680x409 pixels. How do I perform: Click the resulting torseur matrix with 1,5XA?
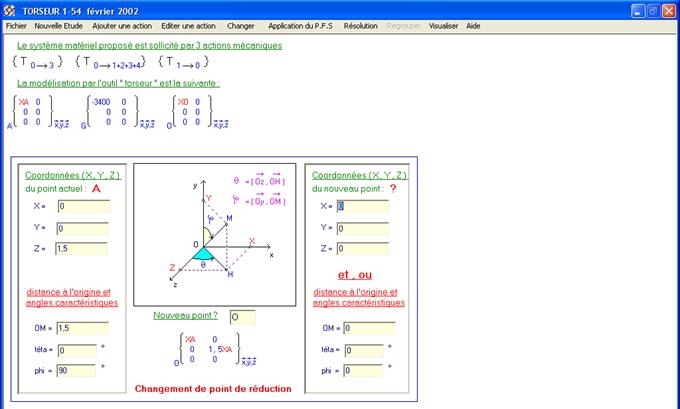click(215, 350)
